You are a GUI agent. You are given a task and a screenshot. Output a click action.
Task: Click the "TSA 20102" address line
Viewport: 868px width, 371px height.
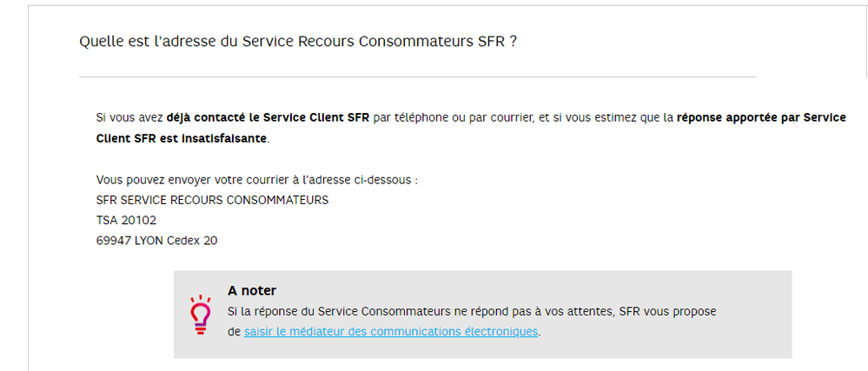[126, 221]
